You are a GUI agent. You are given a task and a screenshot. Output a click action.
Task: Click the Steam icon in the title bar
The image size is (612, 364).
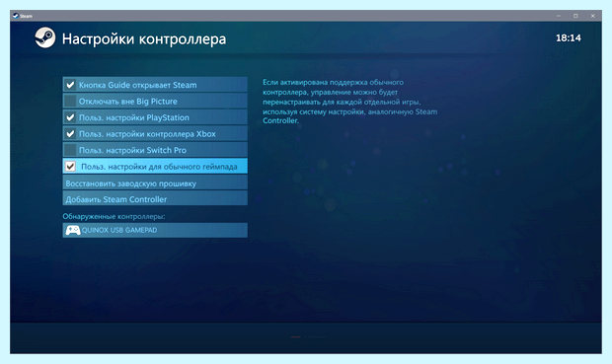[x=15, y=16]
